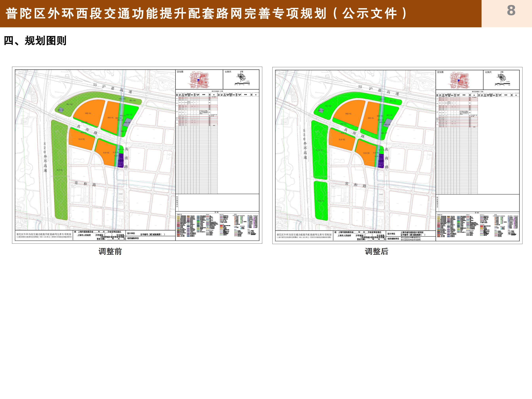The height and width of the screenshot is (399, 532).
Task: Click the 调整前 caption label
Action: [110, 251]
